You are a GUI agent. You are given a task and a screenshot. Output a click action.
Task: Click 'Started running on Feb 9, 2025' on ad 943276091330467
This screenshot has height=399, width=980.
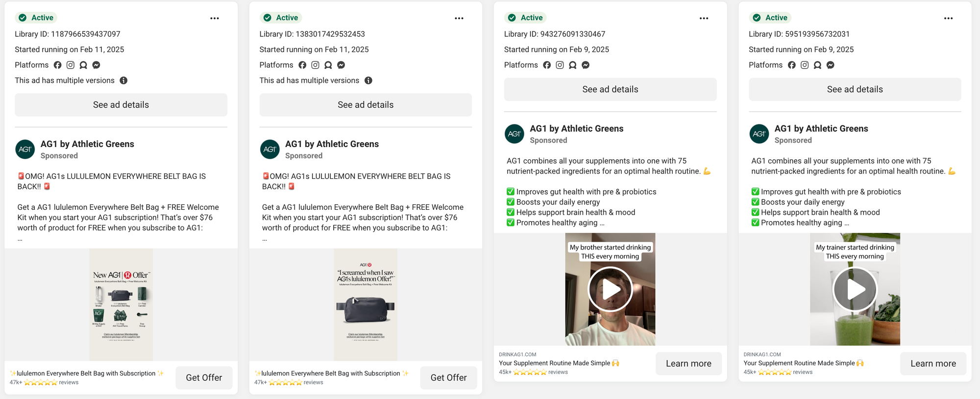[x=557, y=50]
